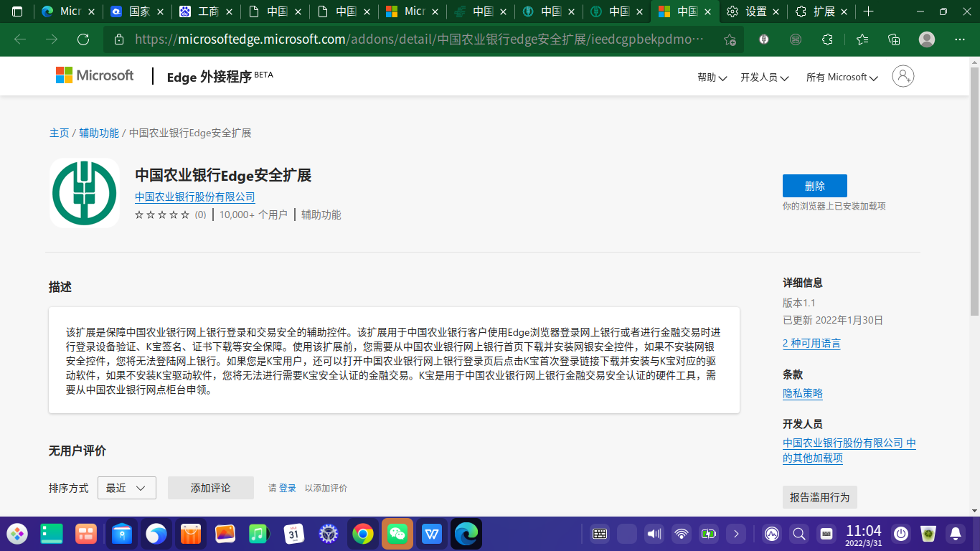Click the Microsoft logo in the page header
Viewport: 980px width, 551px height.
click(x=94, y=75)
